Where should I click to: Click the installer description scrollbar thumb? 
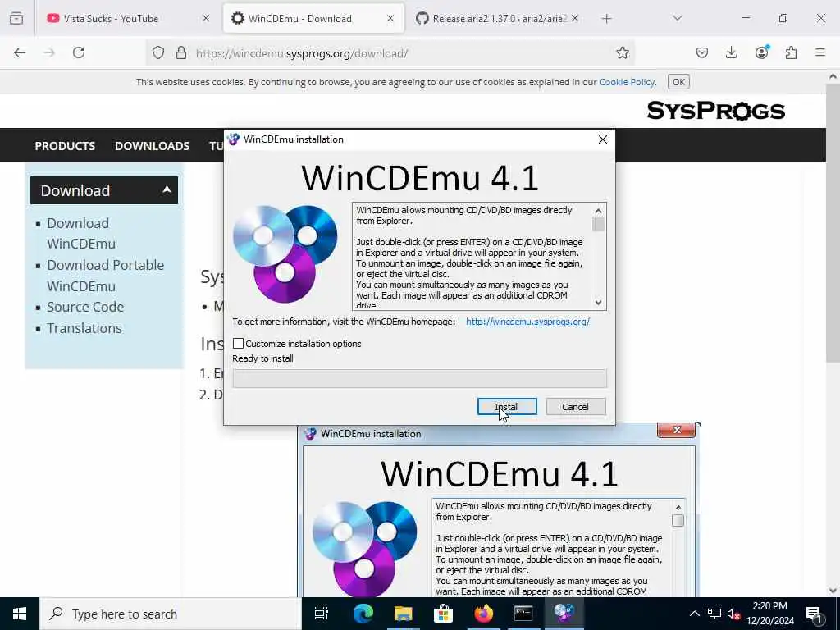[x=598, y=224]
